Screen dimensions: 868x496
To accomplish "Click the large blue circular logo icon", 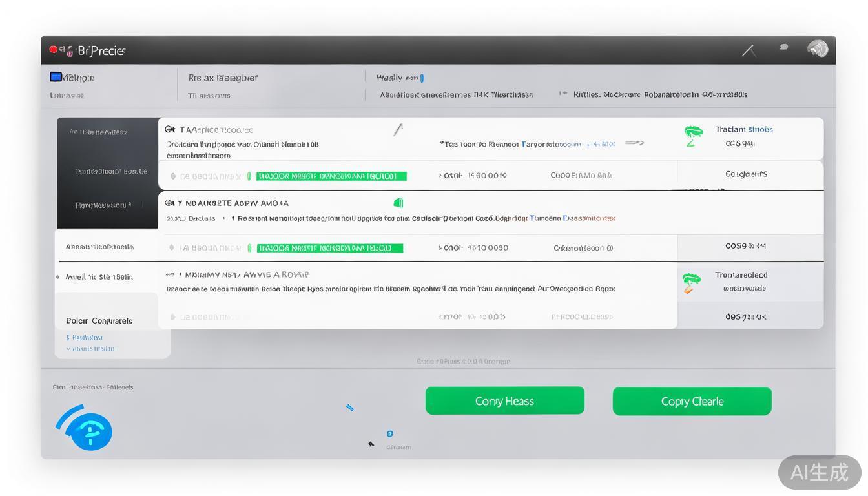I will pyautogui.click(x=89, y=429).
